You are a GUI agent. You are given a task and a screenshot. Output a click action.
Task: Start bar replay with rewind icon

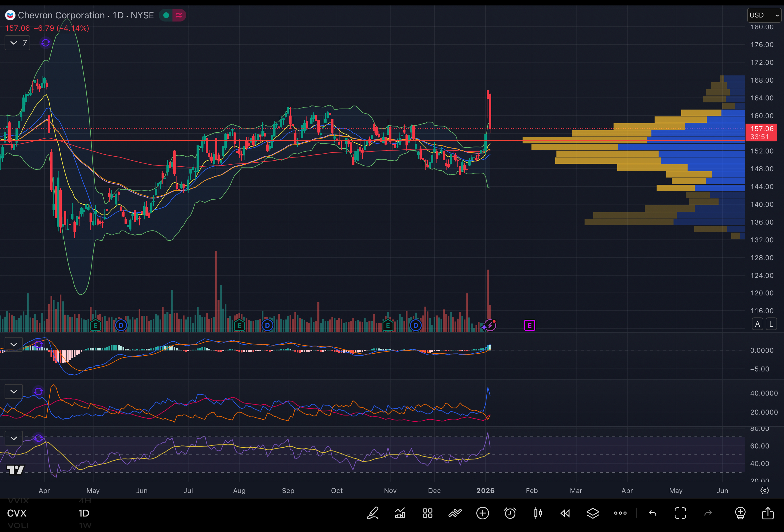pos(565,513)
